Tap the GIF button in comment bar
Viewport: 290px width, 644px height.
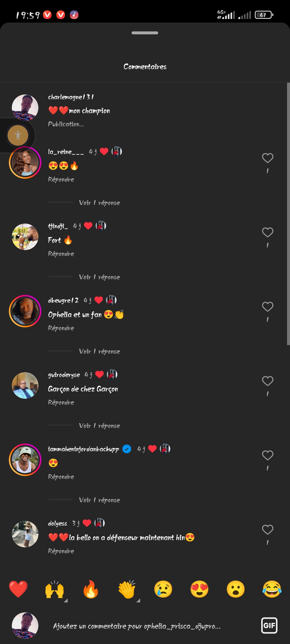[269, 625]
